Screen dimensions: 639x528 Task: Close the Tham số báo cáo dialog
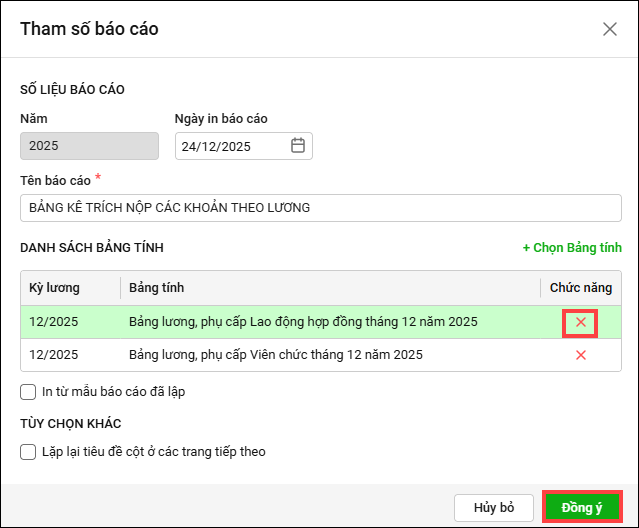610,29
